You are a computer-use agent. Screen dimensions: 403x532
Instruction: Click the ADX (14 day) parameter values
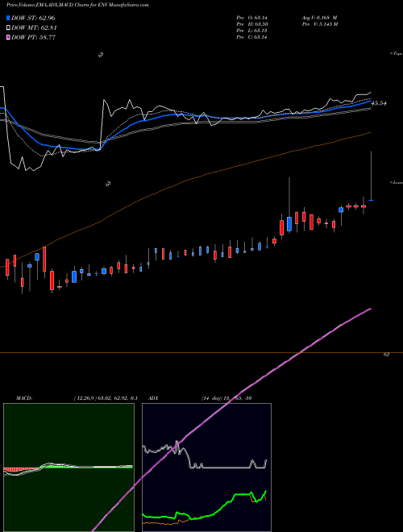pos(226,398)
